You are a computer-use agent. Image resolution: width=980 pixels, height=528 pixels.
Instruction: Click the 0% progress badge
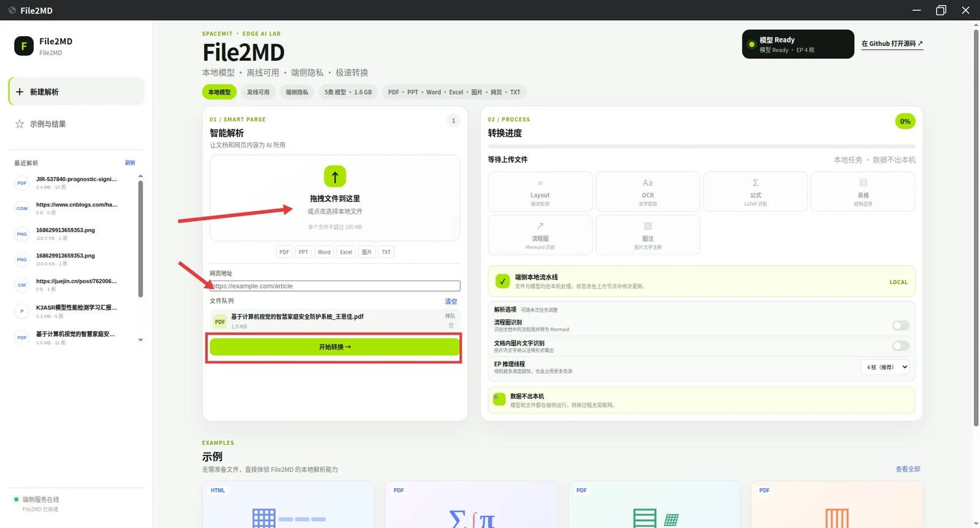click(905, 121)
